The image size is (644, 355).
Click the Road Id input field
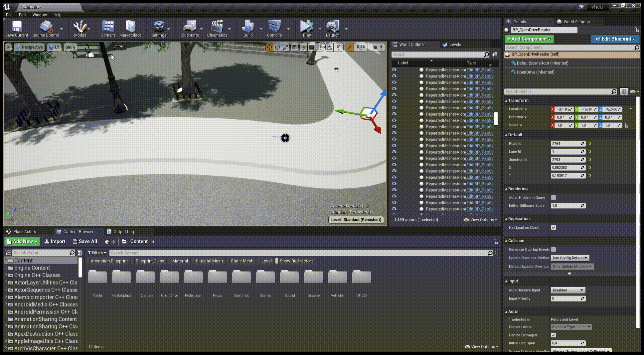(x=566, y=144)
